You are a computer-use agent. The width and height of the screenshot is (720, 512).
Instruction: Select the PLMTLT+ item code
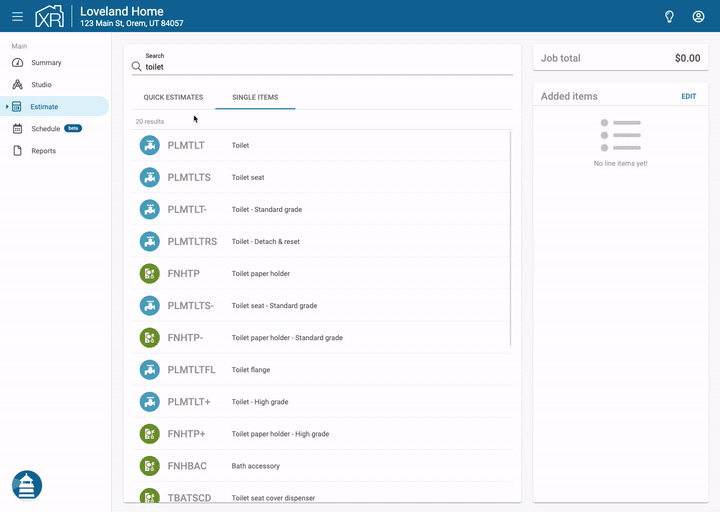189,402
